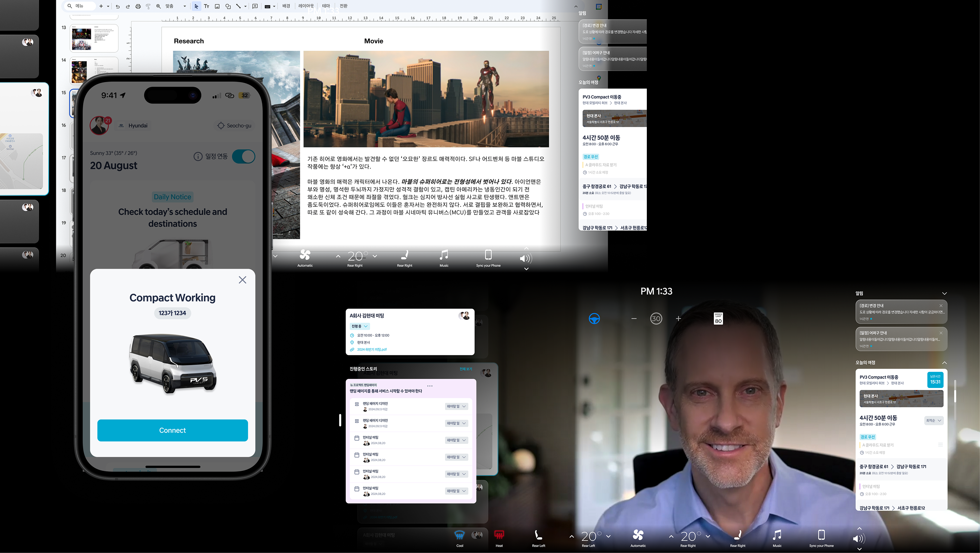Decrease cruise speed with the minus button
This screenshot has width=980, height=553.
[634, 318]
